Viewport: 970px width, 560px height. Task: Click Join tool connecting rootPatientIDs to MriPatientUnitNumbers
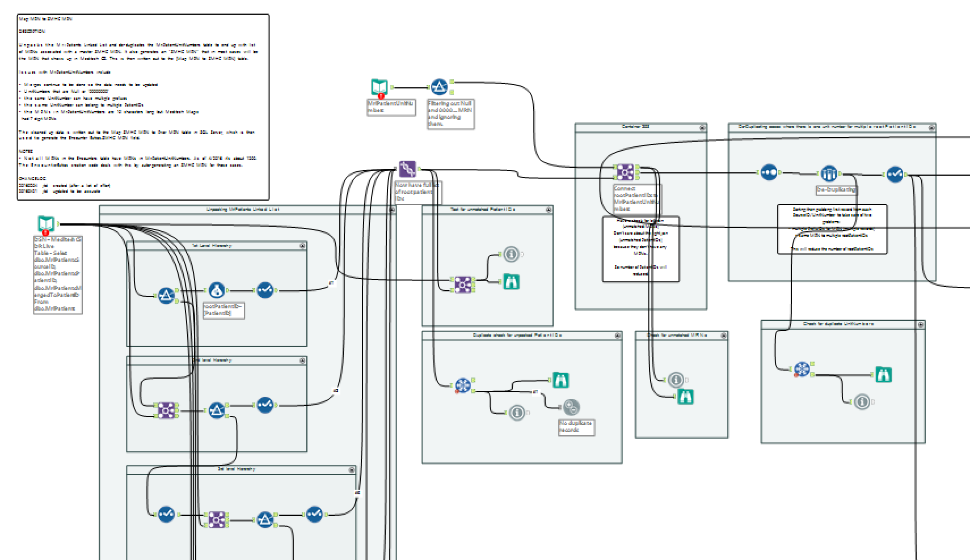tap(625, 172)
